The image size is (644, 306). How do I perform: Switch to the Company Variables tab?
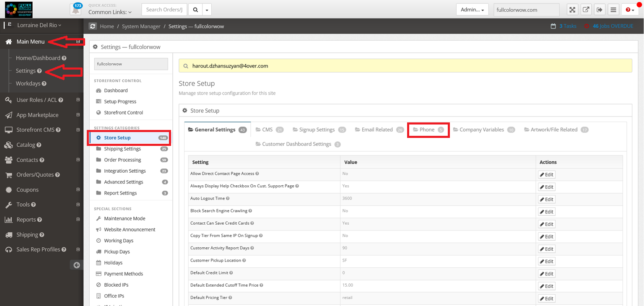coord(483,130)
